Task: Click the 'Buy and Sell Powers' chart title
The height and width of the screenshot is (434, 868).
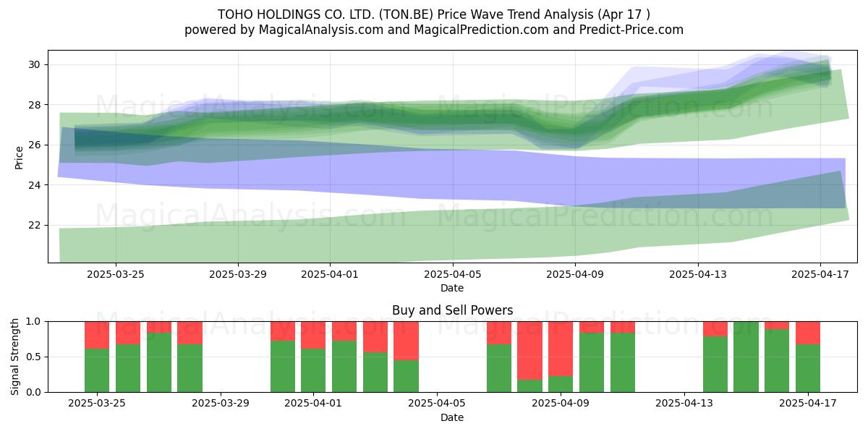Action: (x=453, y=310)
